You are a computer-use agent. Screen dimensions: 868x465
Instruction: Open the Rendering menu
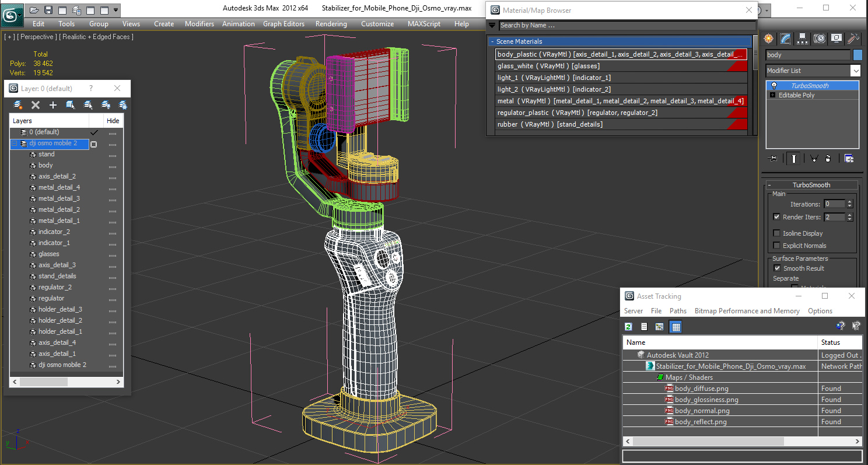pyautogui.click(x=331, y=24)
